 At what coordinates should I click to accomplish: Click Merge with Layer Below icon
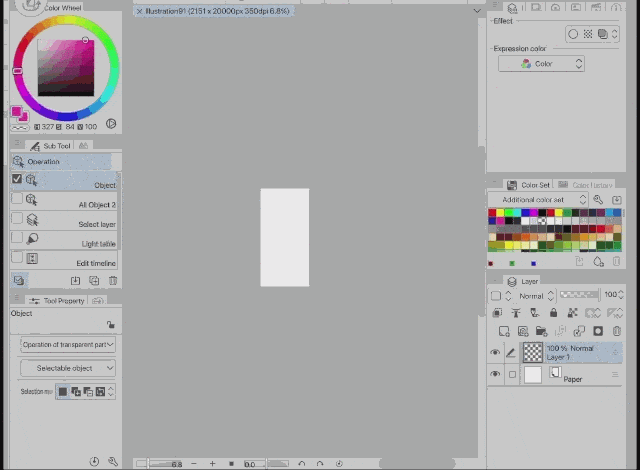click(579, 331)
